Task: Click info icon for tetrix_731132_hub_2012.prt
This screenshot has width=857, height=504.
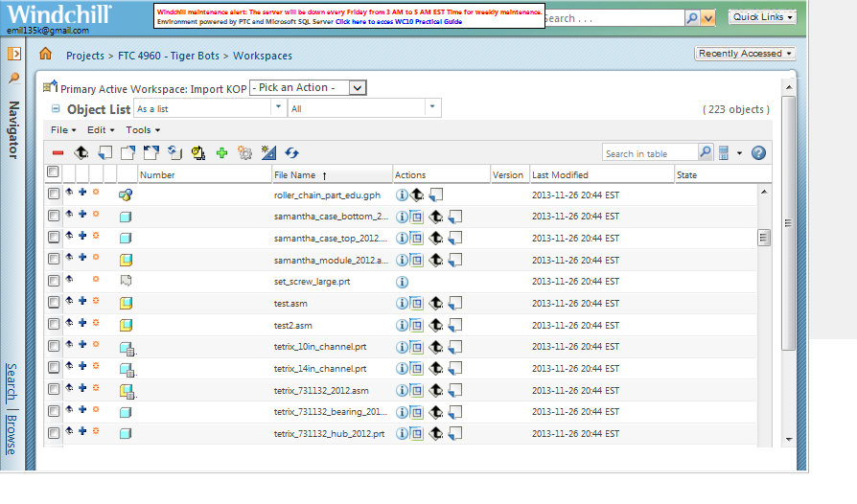Action: 402,433
